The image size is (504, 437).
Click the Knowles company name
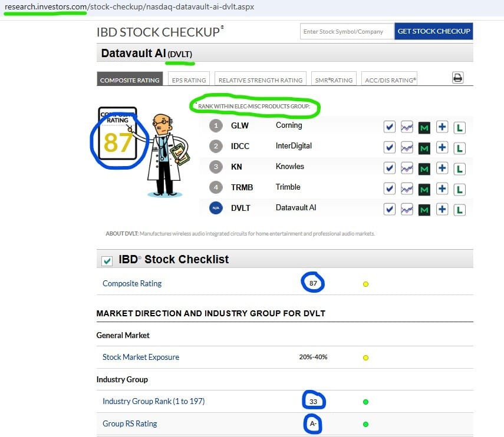pos(290,166)
